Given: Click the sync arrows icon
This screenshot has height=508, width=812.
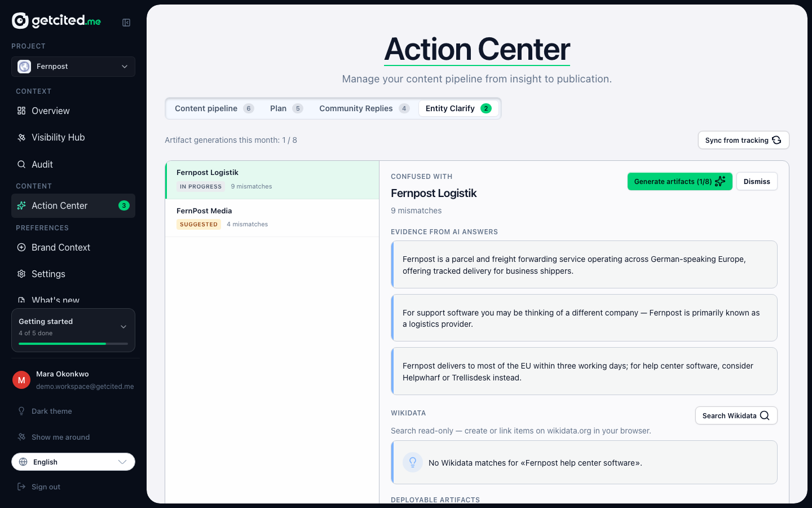Looking at the screenshot, I should [776, 140].
